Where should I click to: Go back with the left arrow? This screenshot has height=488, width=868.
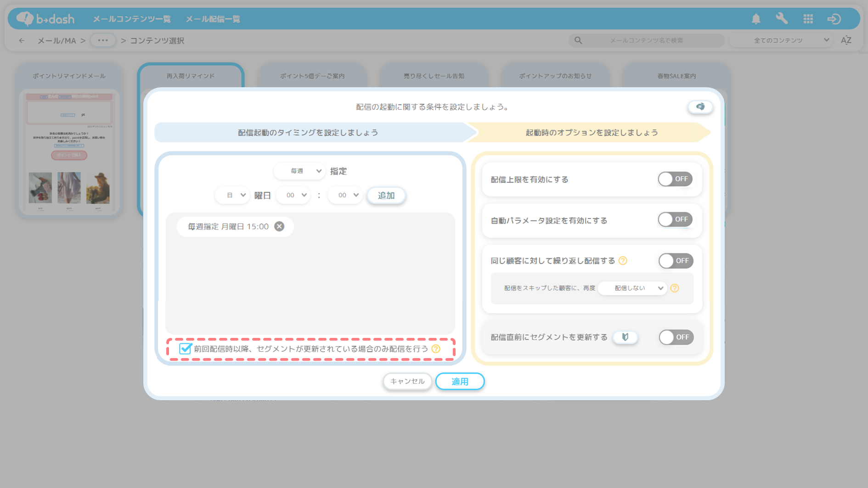(x=22, y=40)
